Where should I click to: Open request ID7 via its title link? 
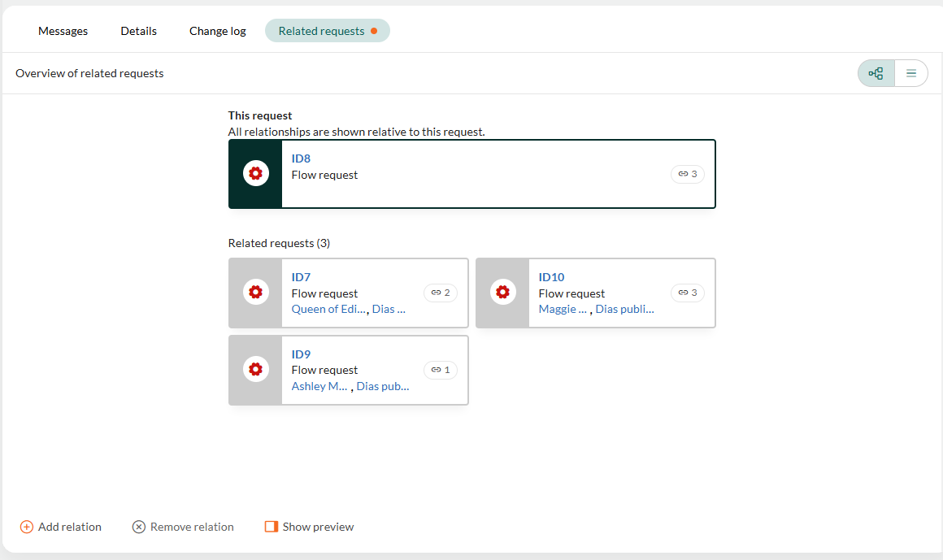click(301, 276)
